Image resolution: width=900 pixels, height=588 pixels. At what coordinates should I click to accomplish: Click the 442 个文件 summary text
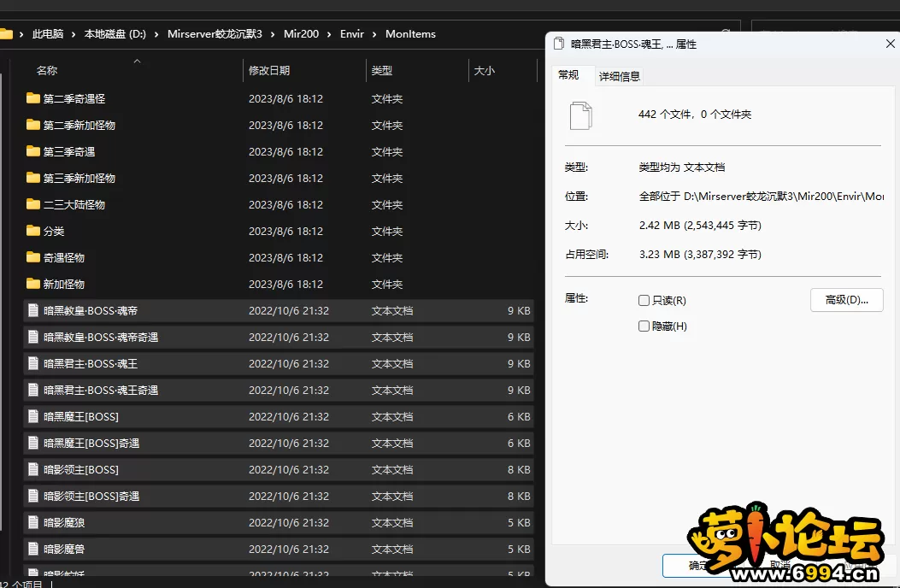point(695,114)
